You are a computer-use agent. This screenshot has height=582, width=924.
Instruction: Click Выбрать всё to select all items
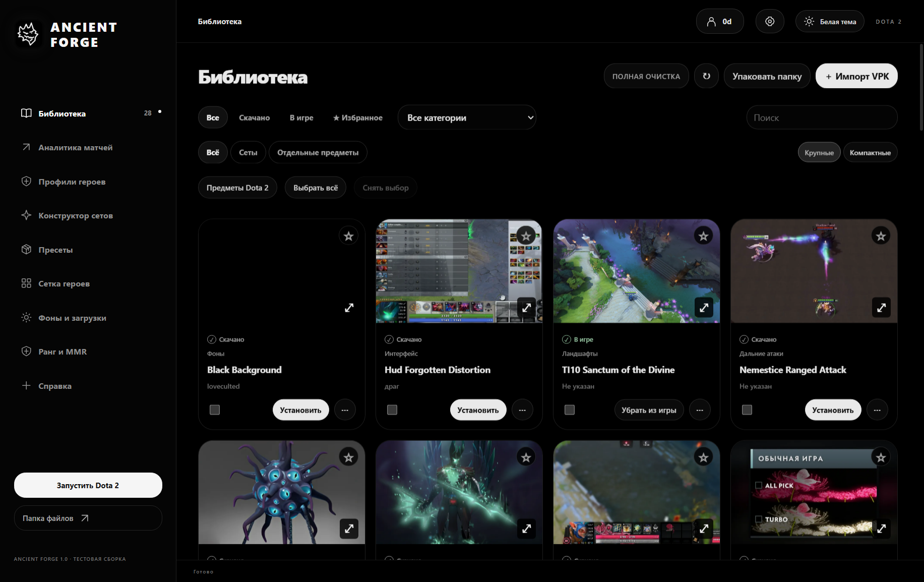316,188
